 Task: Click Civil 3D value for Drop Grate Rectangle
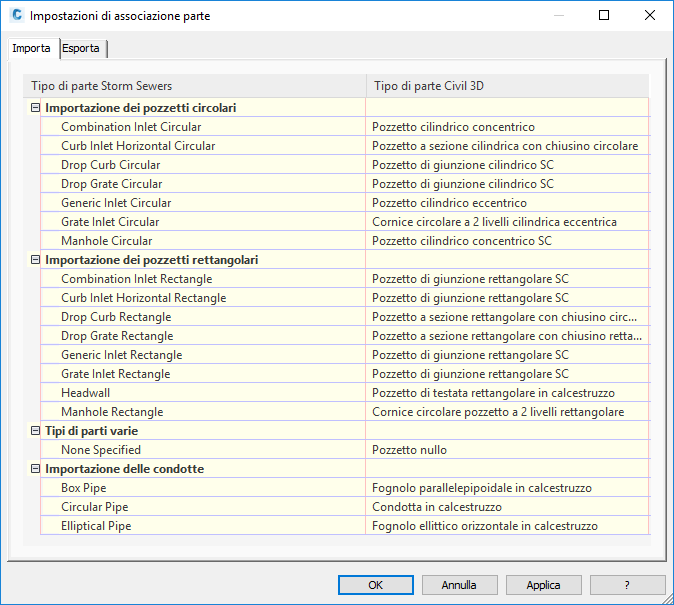508,336
